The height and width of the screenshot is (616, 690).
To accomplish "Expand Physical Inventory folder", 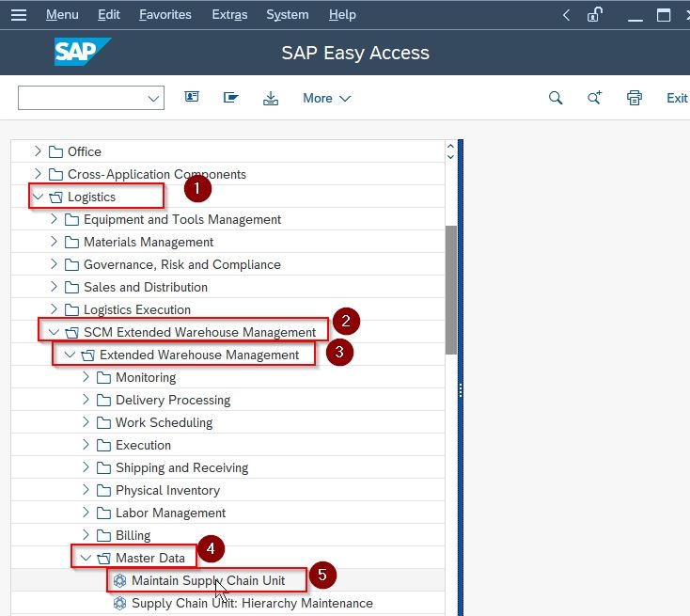I will 86,490.
